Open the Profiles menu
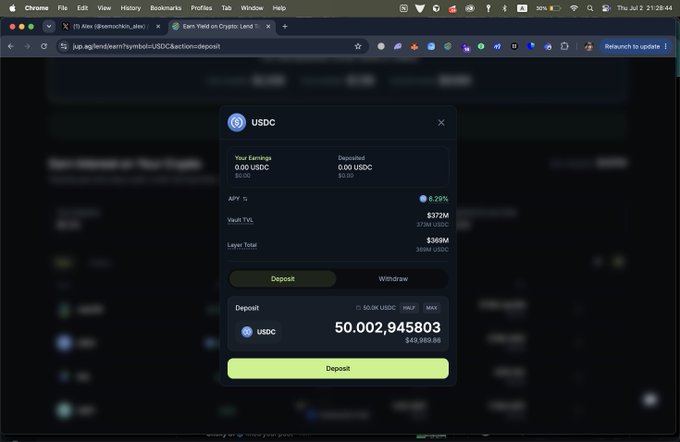 tap(201, 8)
